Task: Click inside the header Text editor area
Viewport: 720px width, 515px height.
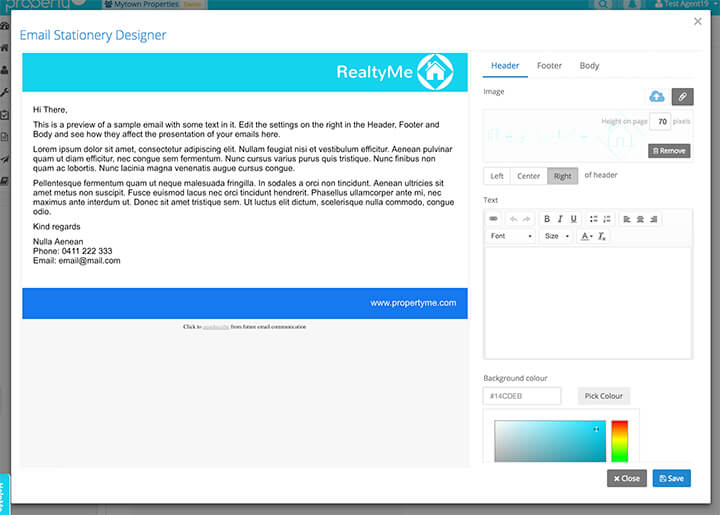Action: pos(588,303)
